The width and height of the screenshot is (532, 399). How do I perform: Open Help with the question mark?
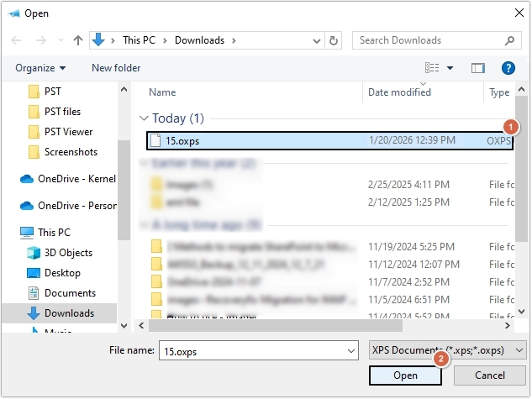coord(508,68)
